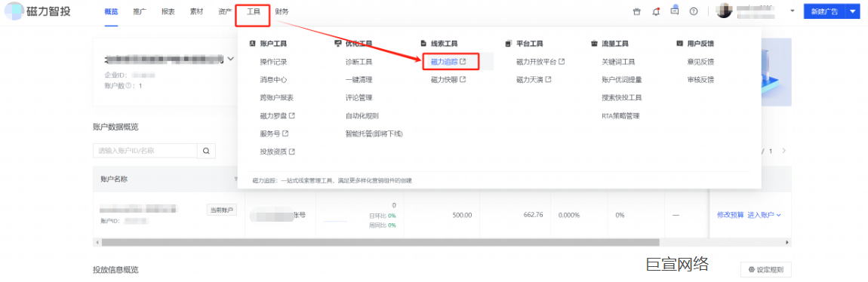Open 服务号 external link

tap(274, 133)
